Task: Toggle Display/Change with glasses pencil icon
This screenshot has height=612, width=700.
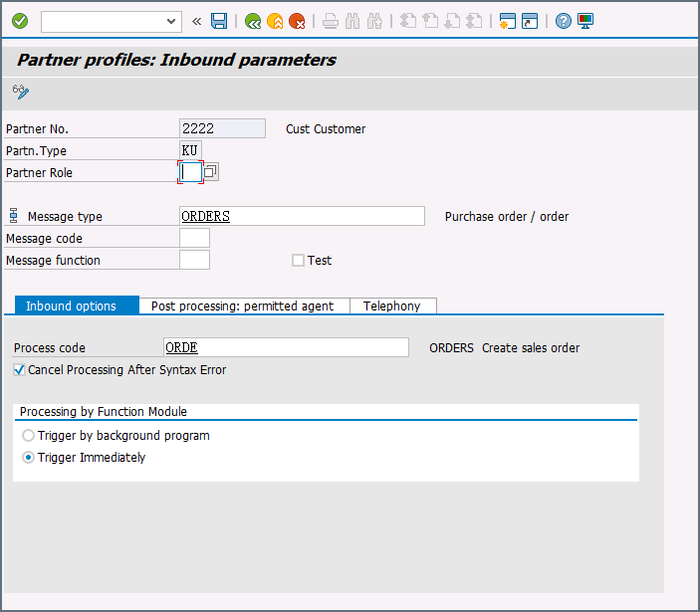Action: click(x=21, y=92)
